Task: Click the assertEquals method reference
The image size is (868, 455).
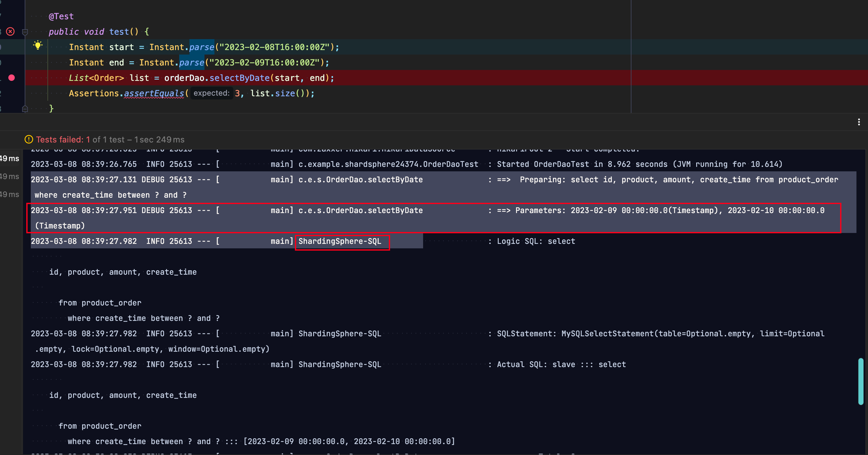Action: (x=153, y=93)
